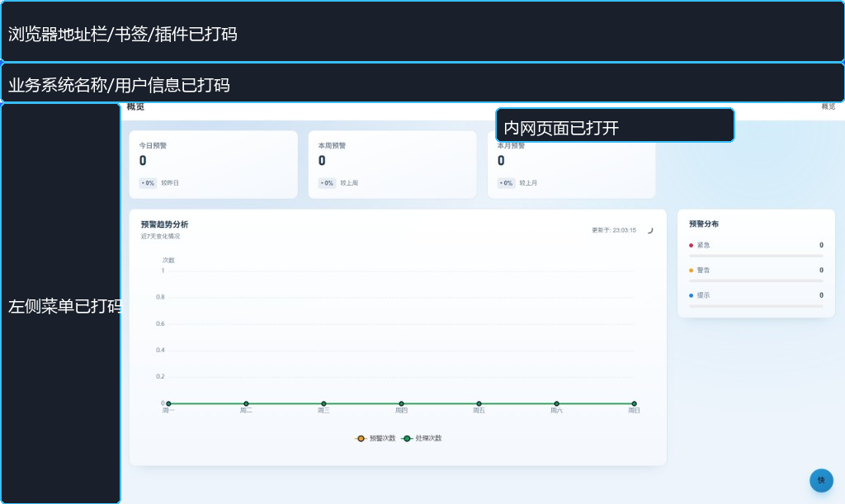Click the 更新于: 23:03:15 timestamp
This screenshot has height=504, width=845.
coord(614,230)
